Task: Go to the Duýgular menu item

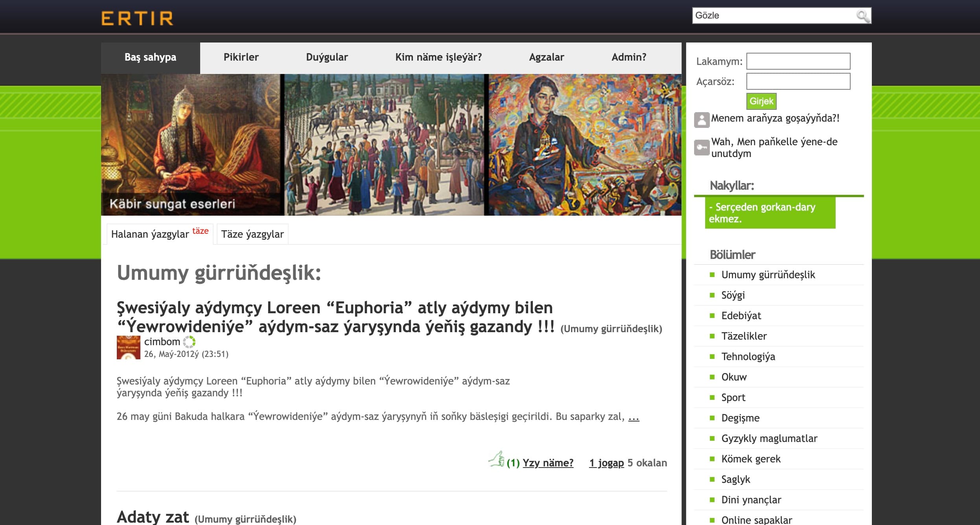Action: (x=327, y=57)
